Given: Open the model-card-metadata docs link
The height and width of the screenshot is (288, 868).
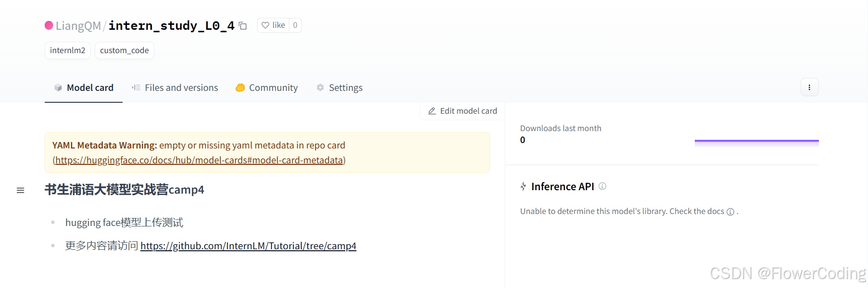Looking at the screenshot, I should [x=199, y=160].
